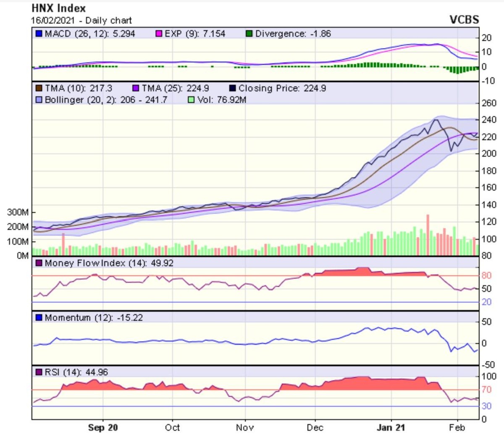Image resolution: width=504 pixels, height=439 pixels.
Task: Click the light green Vol legend square
Action: tap(191, 100)
